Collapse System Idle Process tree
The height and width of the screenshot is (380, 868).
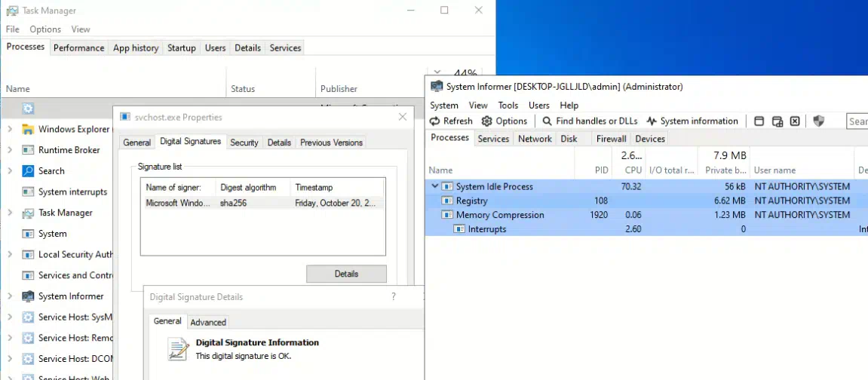[x=435, y=186]
